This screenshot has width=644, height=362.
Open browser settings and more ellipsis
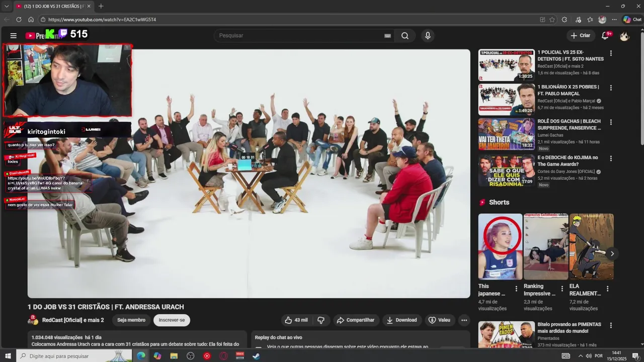click(x=614, y=20)
